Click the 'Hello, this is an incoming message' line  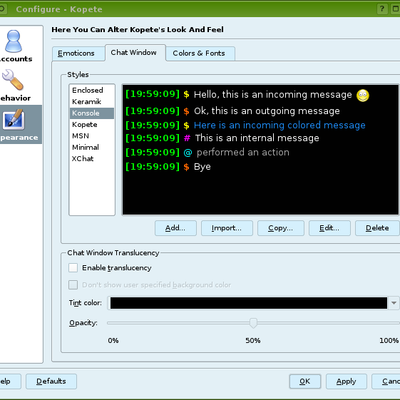pos(273,95)
